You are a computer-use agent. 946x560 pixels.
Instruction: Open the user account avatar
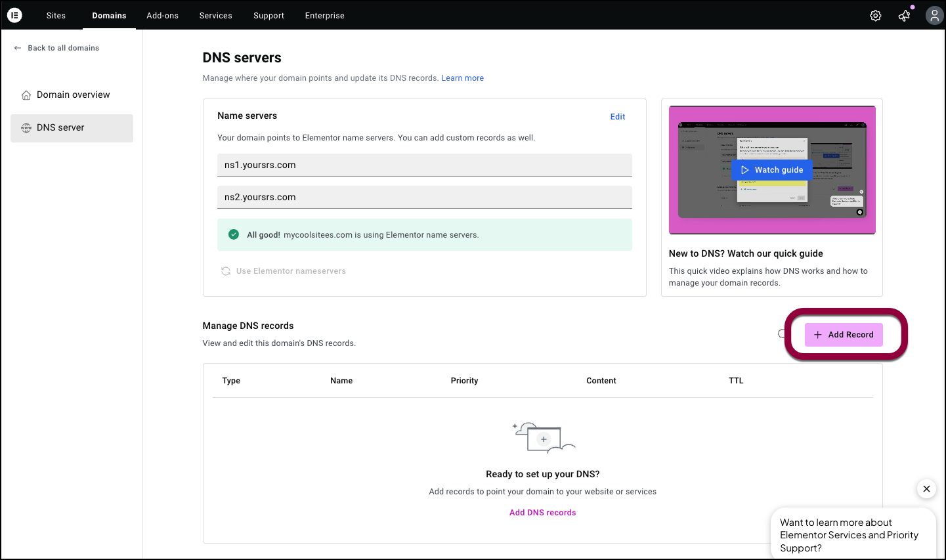[934, 16]
